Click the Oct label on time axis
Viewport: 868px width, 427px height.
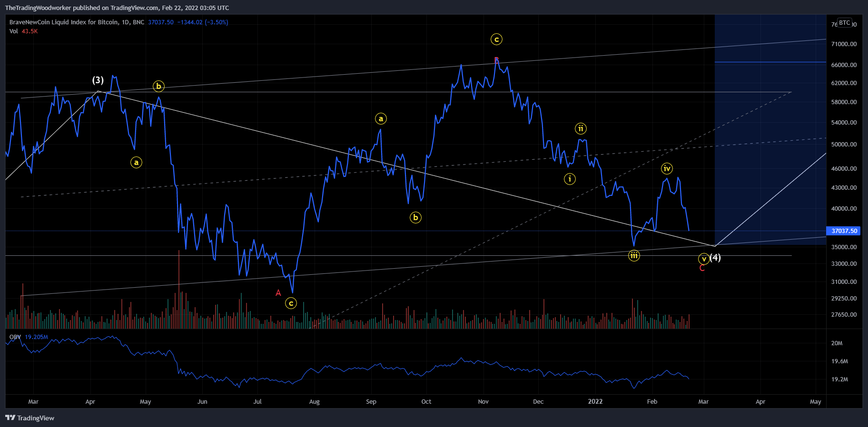(426, 402)
